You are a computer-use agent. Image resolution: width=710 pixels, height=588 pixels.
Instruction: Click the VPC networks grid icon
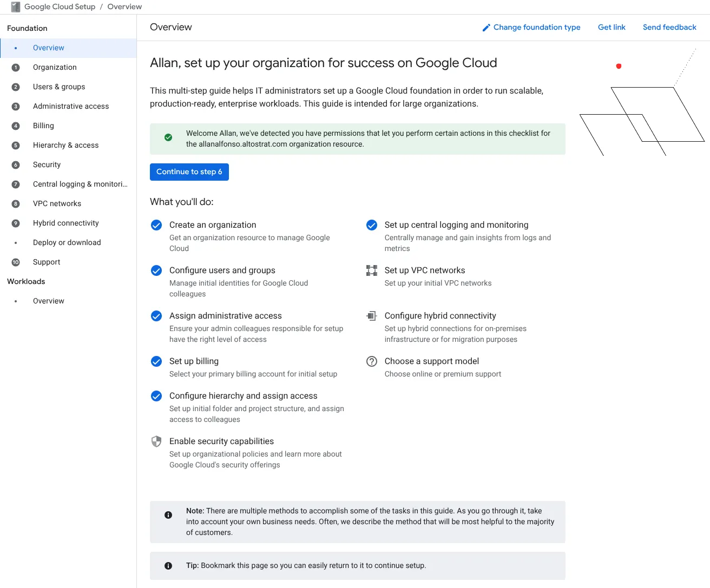[372, 270]
